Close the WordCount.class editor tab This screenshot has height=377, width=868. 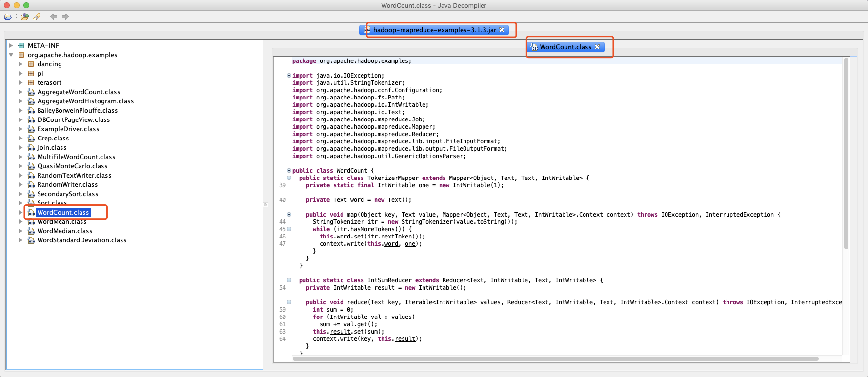(x=597, y=47)
